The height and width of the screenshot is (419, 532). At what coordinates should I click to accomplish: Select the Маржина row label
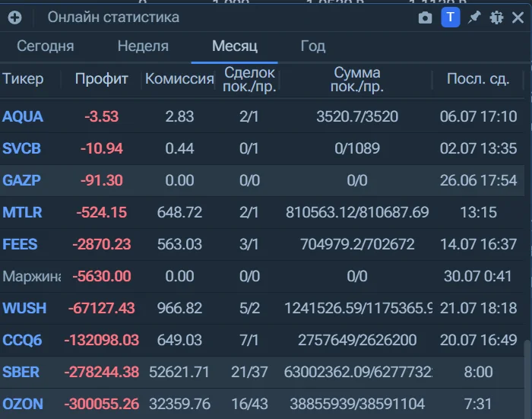(32, 276)
